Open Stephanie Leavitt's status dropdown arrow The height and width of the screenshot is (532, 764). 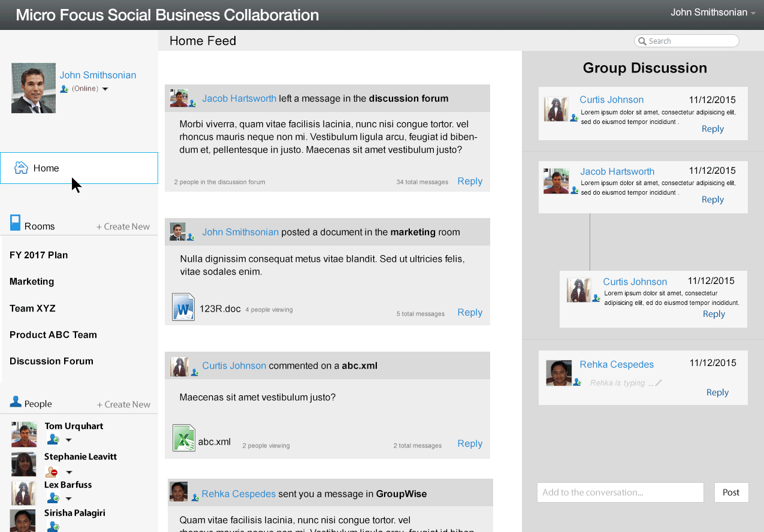68,472
